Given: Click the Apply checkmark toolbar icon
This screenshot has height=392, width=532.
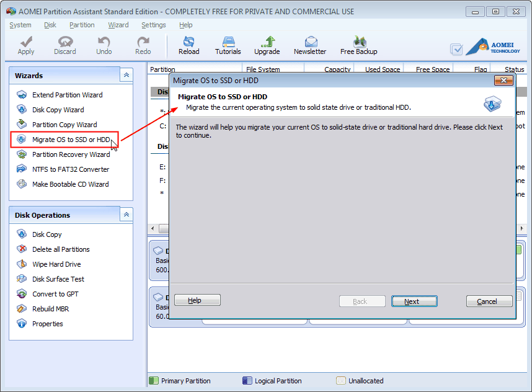Looking at the screenshot, I should tap(26, 42).
